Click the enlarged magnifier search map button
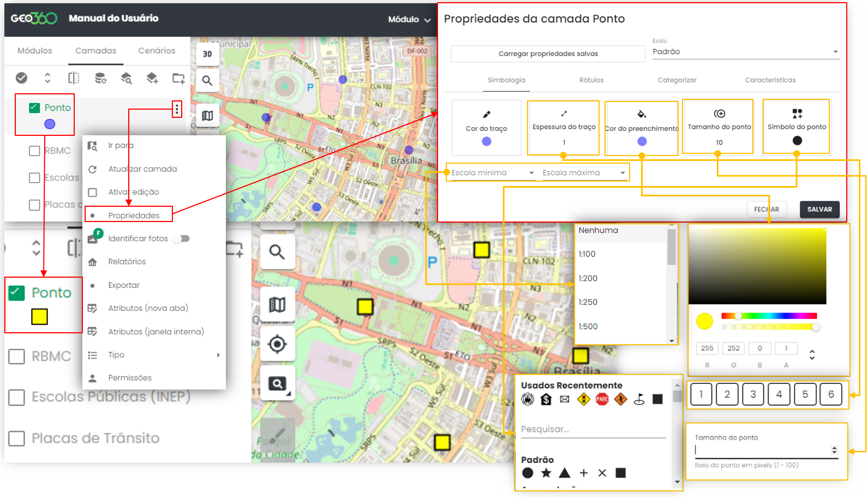This screenshot has height=497, width=868. [277, 252]
